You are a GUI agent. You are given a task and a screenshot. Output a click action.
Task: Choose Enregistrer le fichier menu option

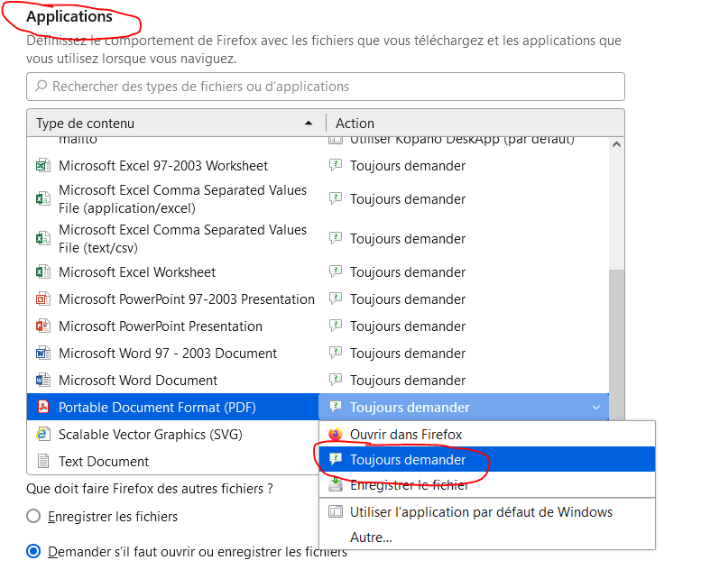[x=487, y=485]
